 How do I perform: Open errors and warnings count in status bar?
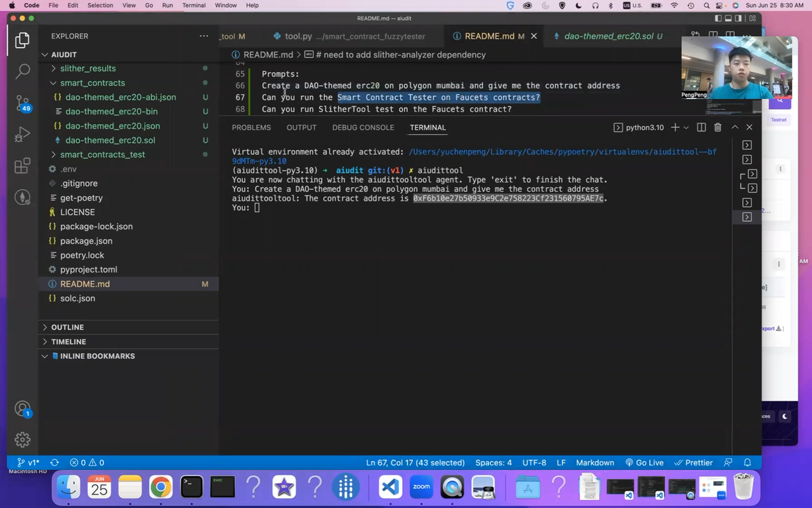point(88,463)
